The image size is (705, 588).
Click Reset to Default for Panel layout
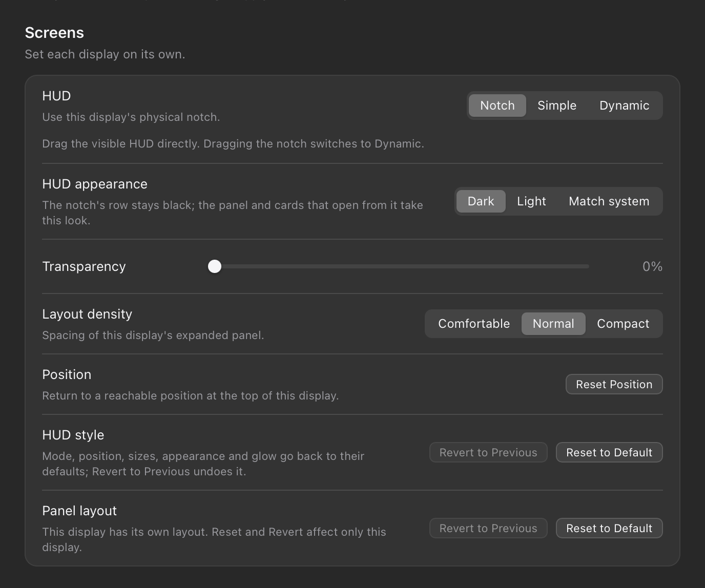[609, 528]
